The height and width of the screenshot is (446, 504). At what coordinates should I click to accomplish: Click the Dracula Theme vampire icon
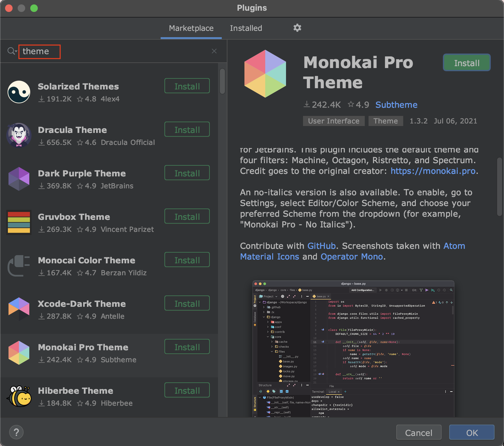[19, 135]
